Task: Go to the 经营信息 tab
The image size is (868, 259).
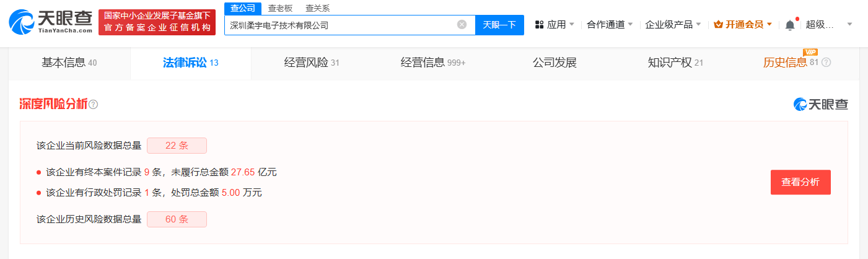Action: pyautogui.click(x=433, y=63)
